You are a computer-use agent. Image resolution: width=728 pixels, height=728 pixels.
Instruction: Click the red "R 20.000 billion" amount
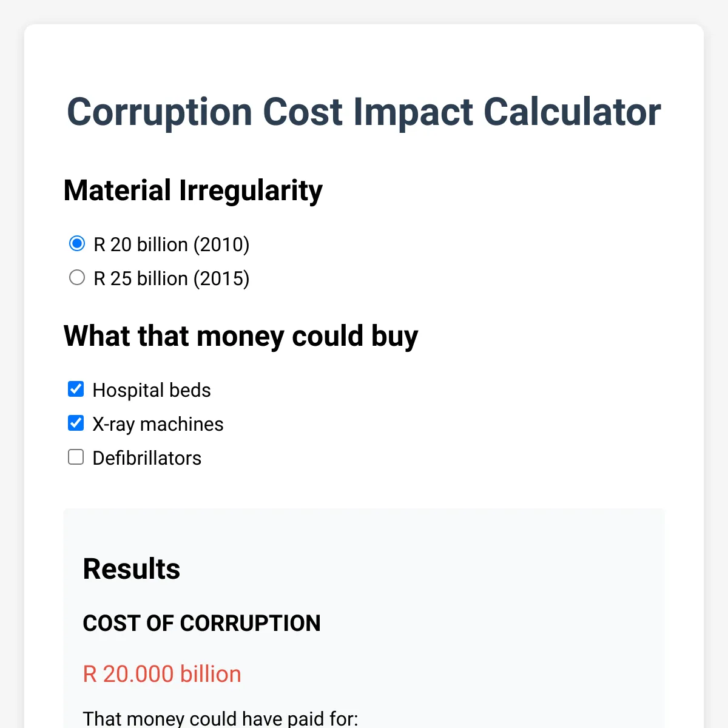click(x=162, y=674)
